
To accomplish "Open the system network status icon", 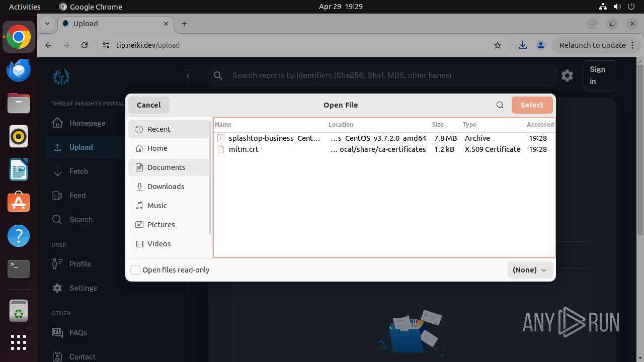I will coord(603,7).
